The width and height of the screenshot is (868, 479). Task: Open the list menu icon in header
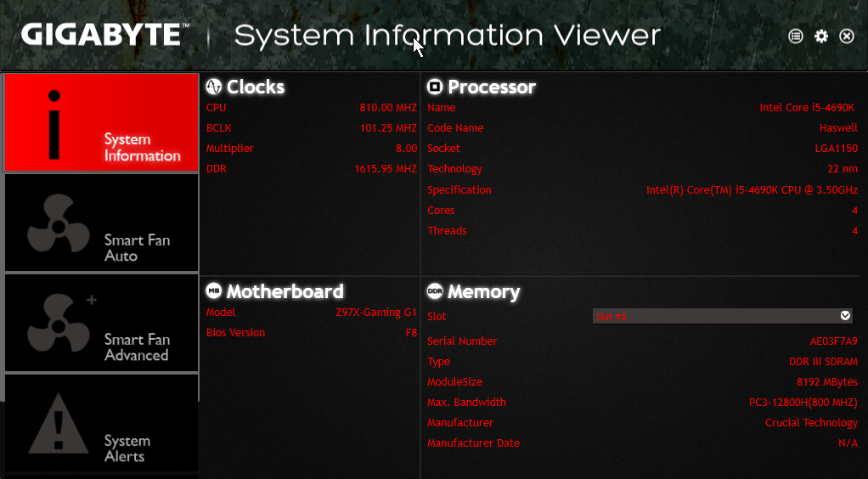tap(796, 36)
